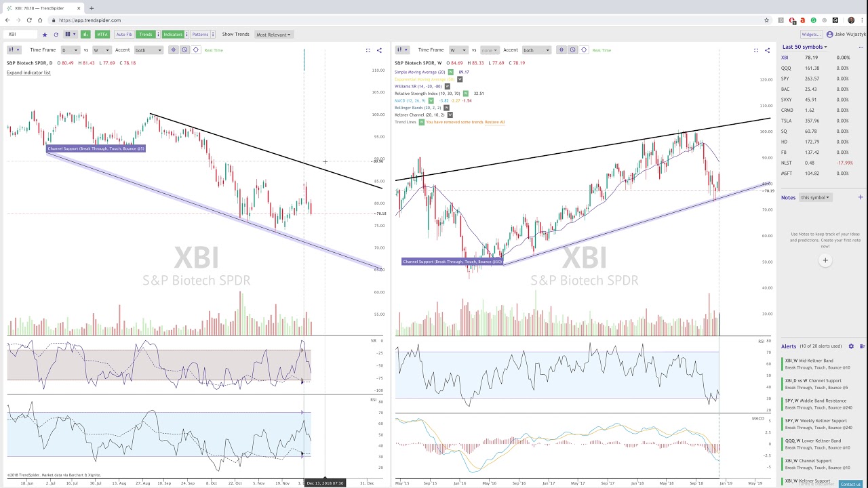Open Indicators options three-dot menu
Screen dimensions: 868x488
tap(186, 34)
